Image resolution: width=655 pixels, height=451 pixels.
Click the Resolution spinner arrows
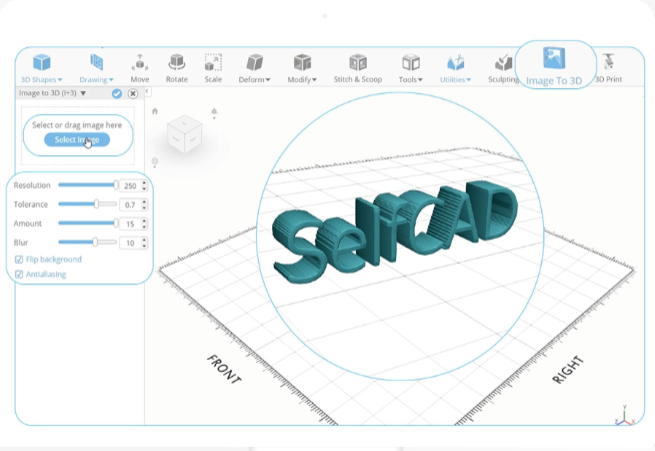point(144,186)
